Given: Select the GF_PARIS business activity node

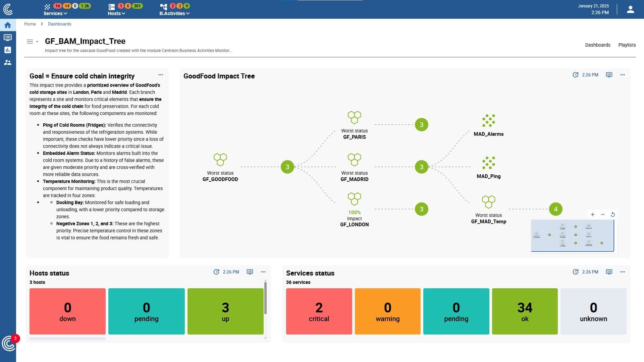Looking at the screenshot, I should click(x=355, y=125).
